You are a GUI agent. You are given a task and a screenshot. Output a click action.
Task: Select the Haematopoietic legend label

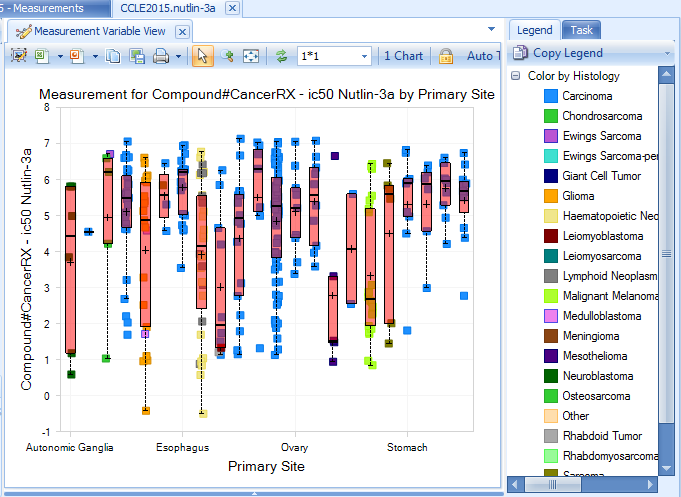(x=610, y=216)
